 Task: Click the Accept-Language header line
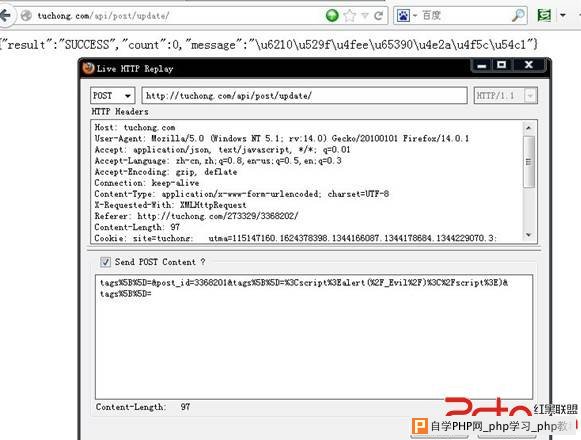click(218, 161)
